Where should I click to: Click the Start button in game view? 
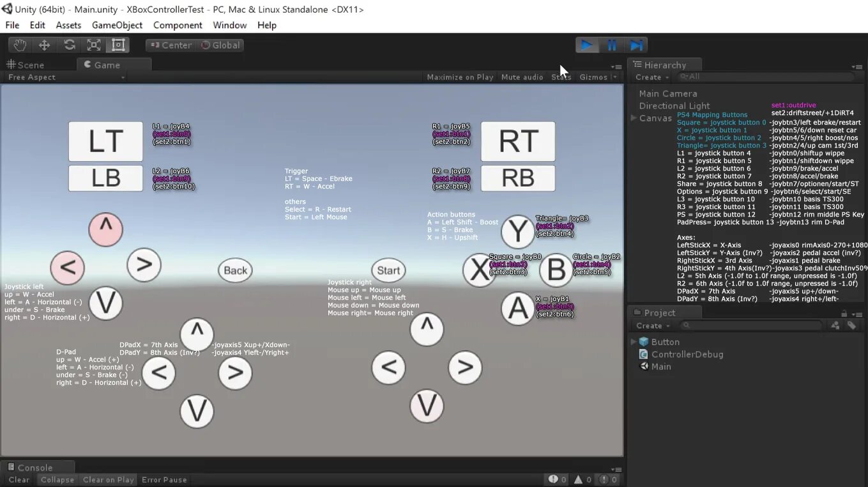[388, 270]
